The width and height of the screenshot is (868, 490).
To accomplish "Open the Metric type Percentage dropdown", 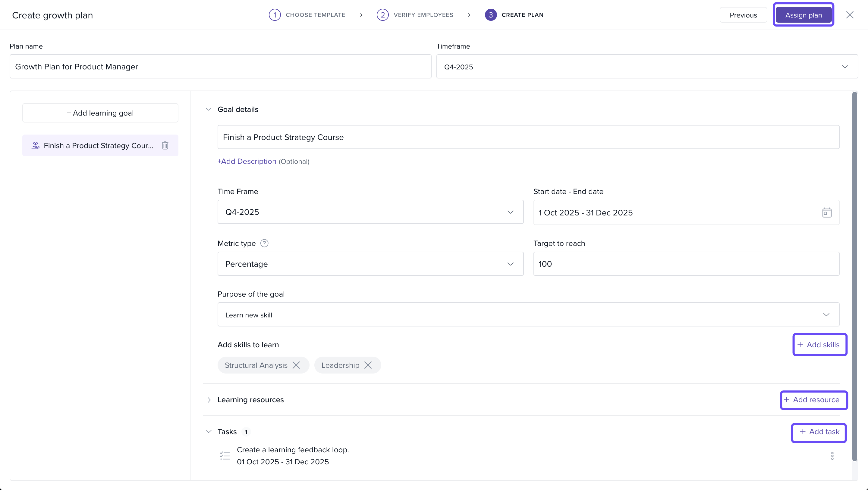I will tap(370, 264).
